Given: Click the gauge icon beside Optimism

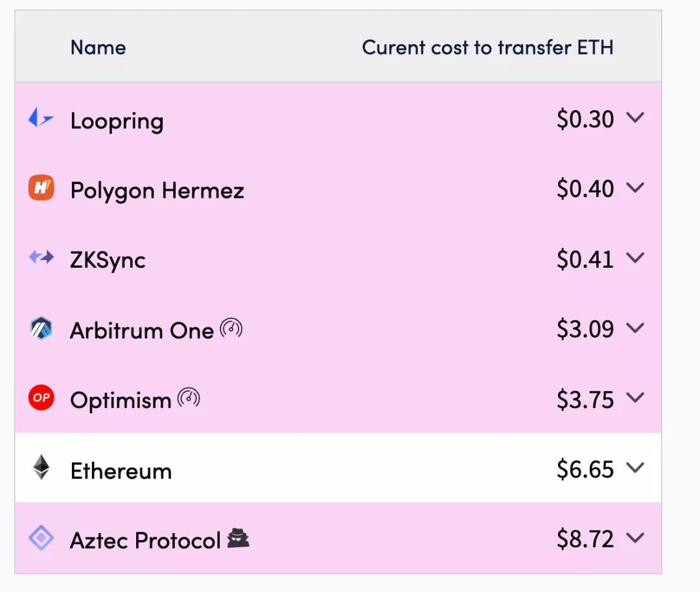Looking at the screenshot, I should (189, 397).
